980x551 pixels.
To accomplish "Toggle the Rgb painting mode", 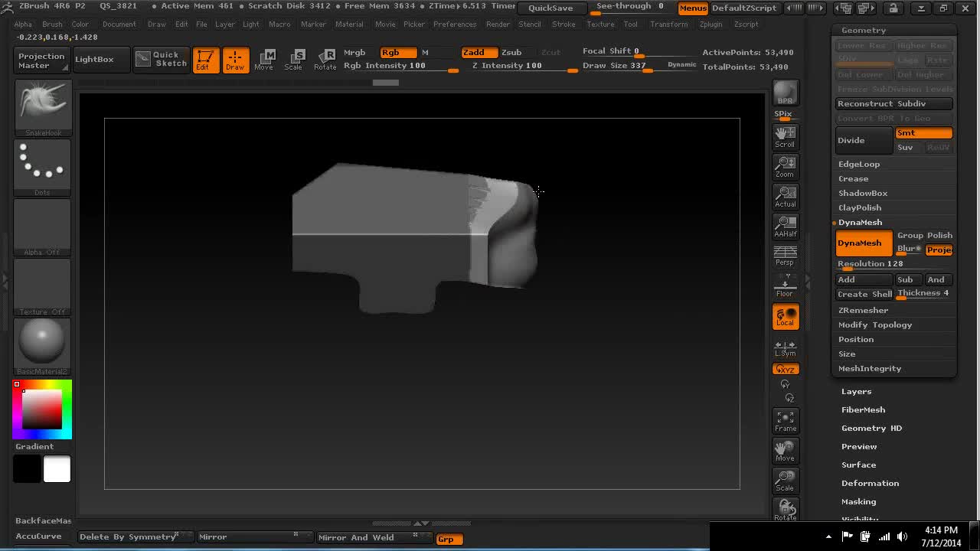I will pos(398,52).
